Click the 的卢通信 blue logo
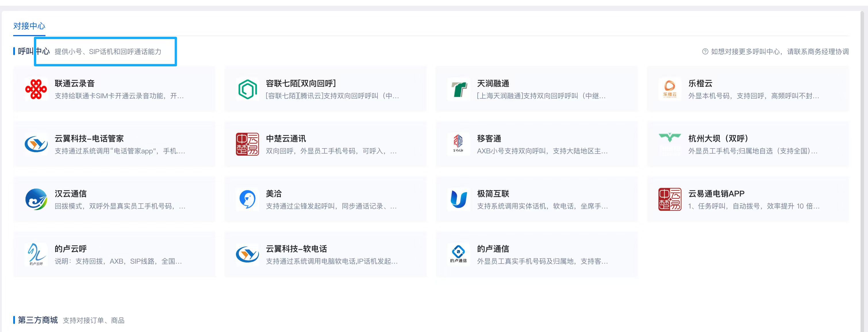 458,254
